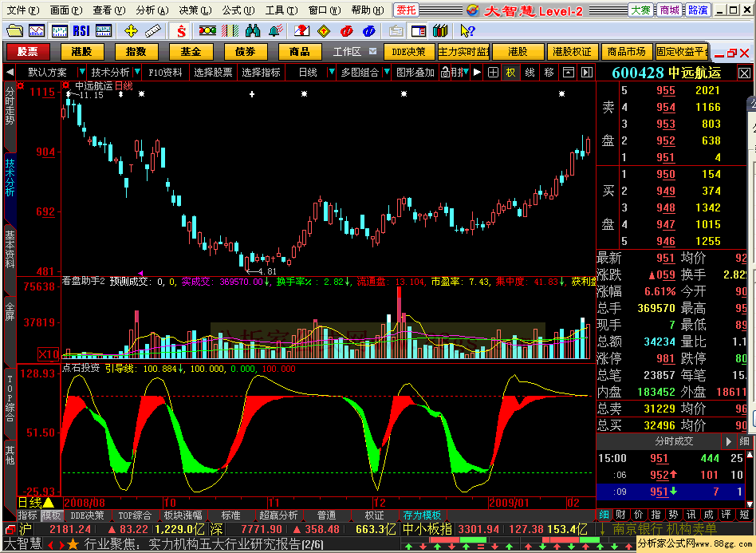Open the 公式(U) menu
This screenshot has width=756, height=553.
[x=238, y=10]
